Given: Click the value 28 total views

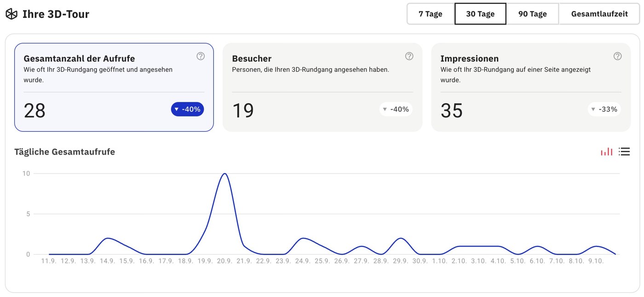Looking at the screenshot, I should click(x=34, y=111).
